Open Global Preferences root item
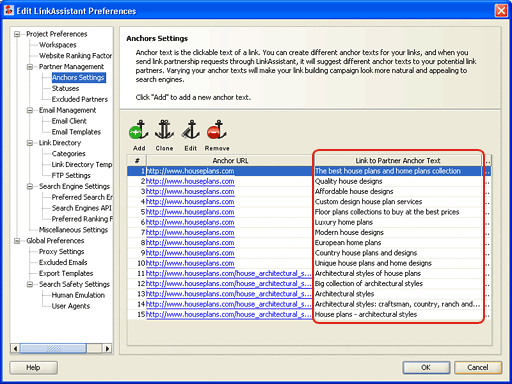 tap(55, 241)
